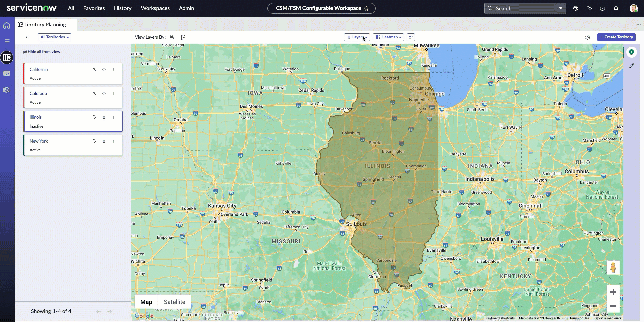Open the globe language selector icon

coord(576,8)
